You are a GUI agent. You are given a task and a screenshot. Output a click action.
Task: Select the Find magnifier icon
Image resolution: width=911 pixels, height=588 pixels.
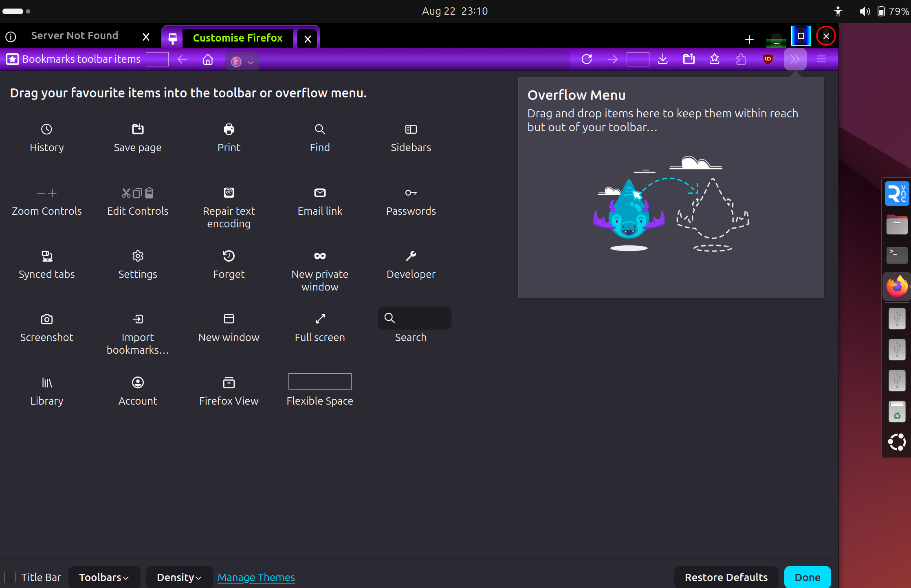click(320, 129)
